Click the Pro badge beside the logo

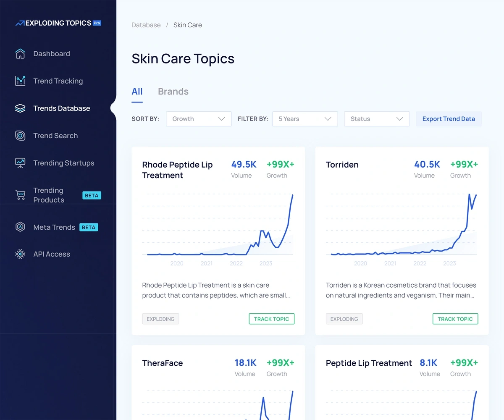(97, 23)
